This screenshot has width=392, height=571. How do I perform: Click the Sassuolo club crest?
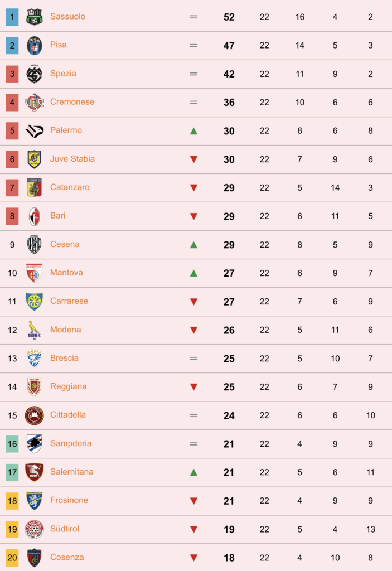click(x=34, y=17)
